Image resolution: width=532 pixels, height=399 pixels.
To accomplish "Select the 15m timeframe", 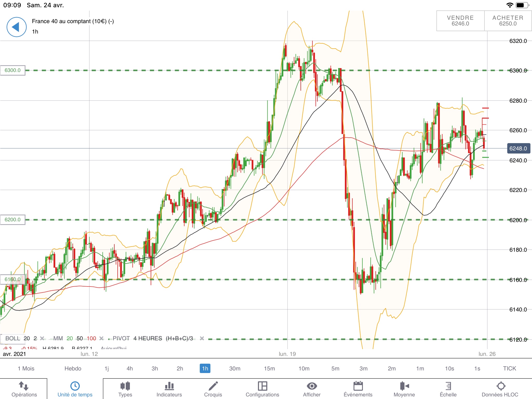I will [269, 368].
